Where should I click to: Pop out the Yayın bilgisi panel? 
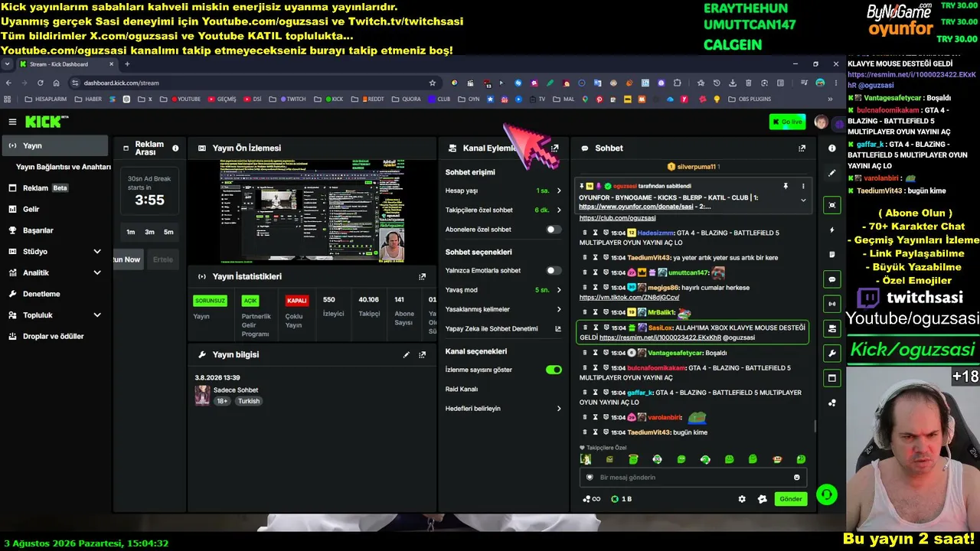click(422, 355)
